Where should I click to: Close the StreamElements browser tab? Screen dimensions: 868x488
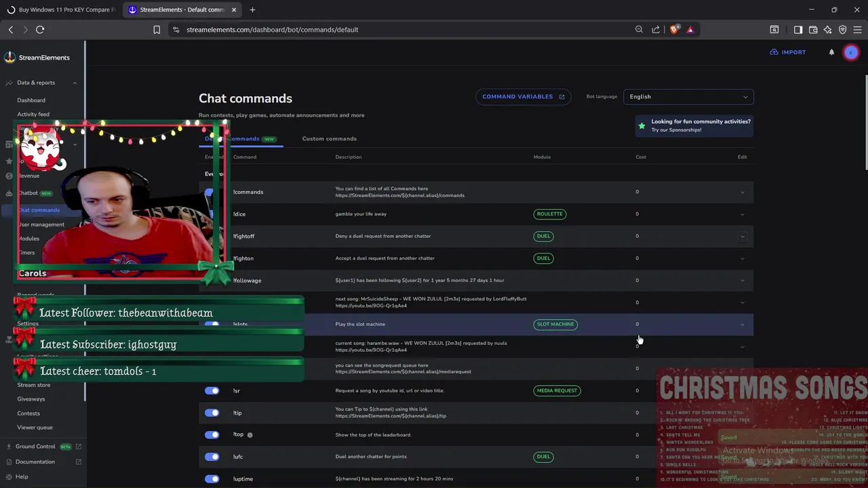[234, 9]
